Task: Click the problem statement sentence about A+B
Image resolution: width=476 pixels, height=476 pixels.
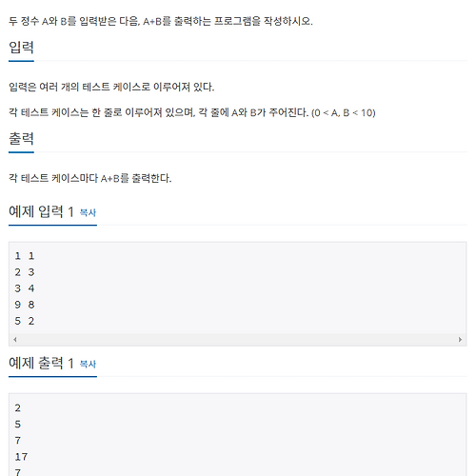Action: coord(161,21)
